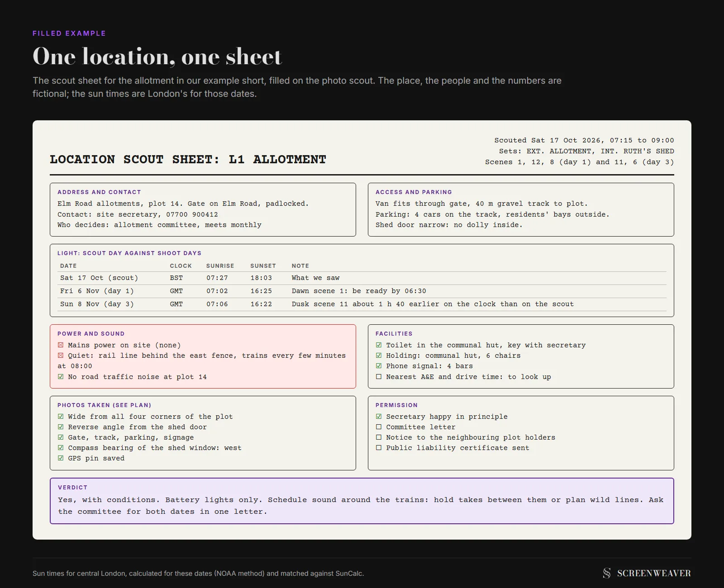The image size is (724, 588).
Task: Toggle 'Reverse angle from the shed door' checkbox
Action: point(61,427)
